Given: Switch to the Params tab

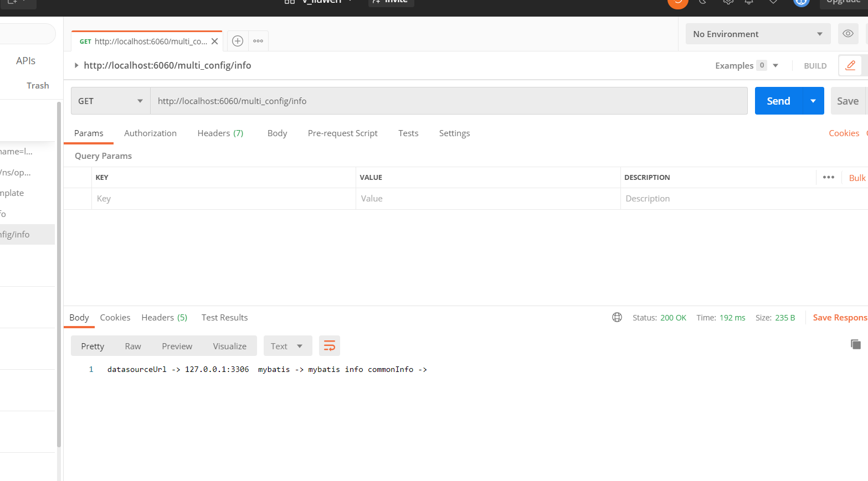Looking at the screenshot, I should click(x=89, y=133).
